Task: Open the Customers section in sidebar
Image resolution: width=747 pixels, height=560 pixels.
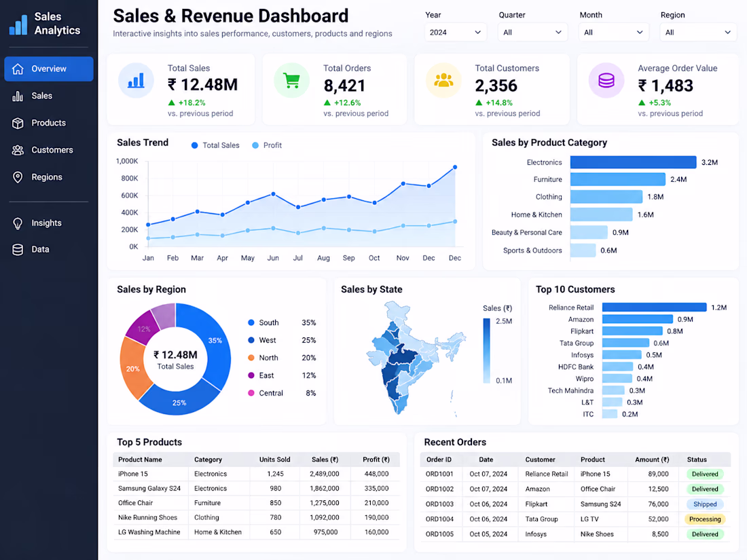Action: [x=49, y=151]
